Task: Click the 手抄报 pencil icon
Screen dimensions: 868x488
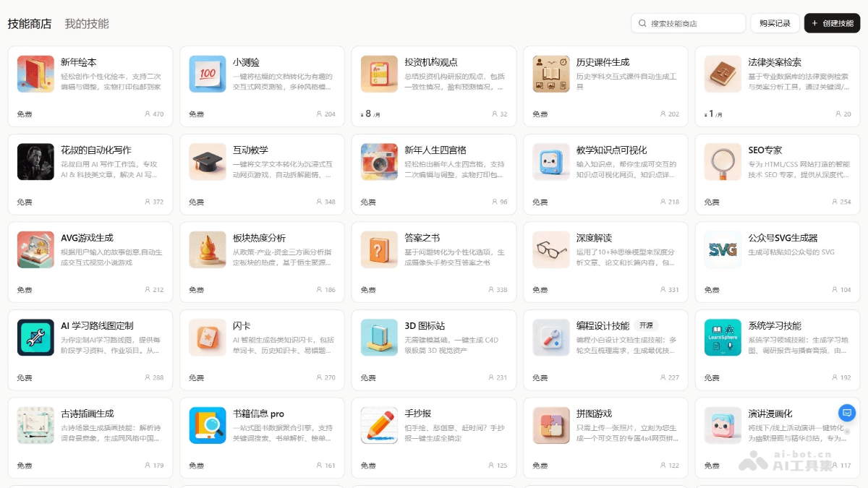Action: [x=379, y=424]
